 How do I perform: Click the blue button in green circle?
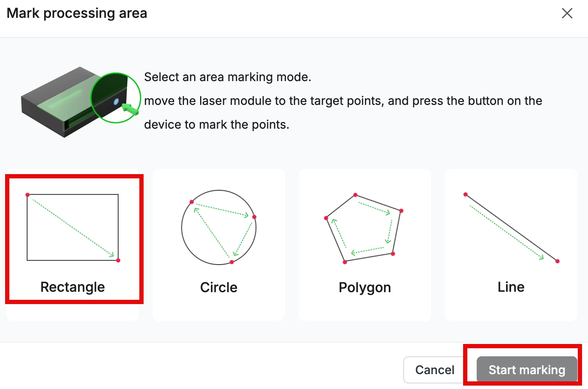click(116, 102)
